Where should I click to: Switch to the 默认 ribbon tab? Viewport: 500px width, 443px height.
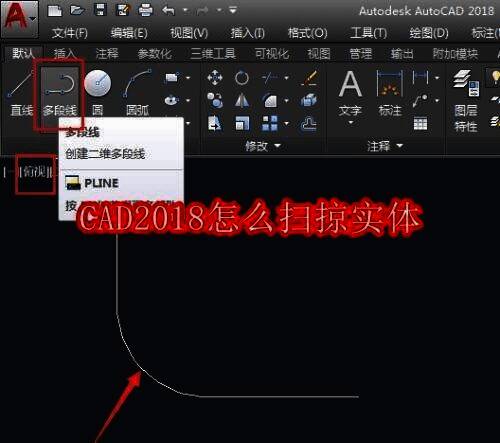coord(23,54)
